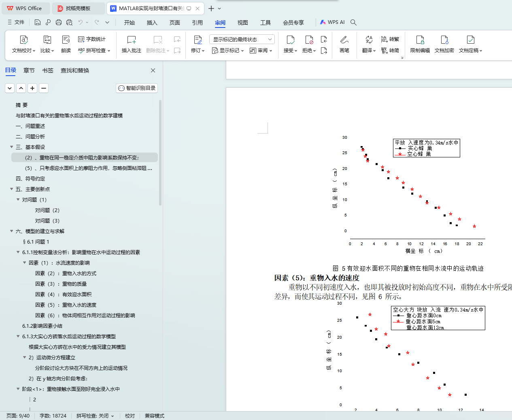Go to previous change icon beside 接受
Image resolution: width=512 pixels, height=420 pixels.
pos(324,39)
